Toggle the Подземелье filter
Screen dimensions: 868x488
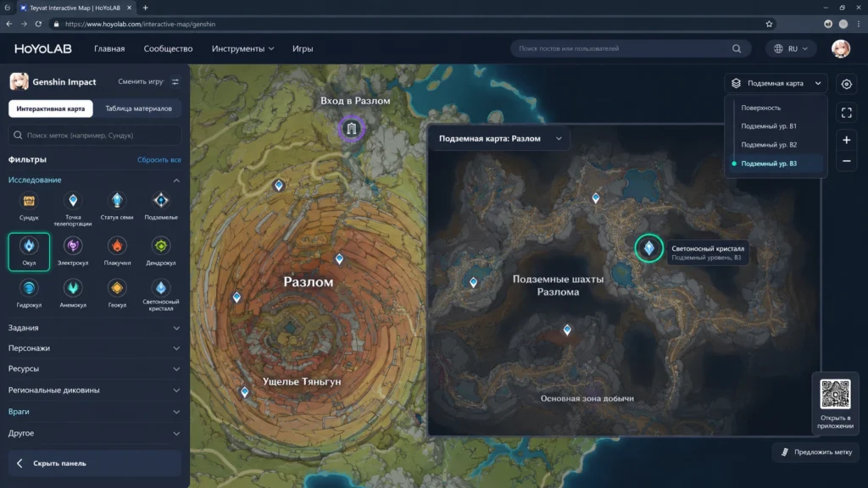(x=161, y=206)
